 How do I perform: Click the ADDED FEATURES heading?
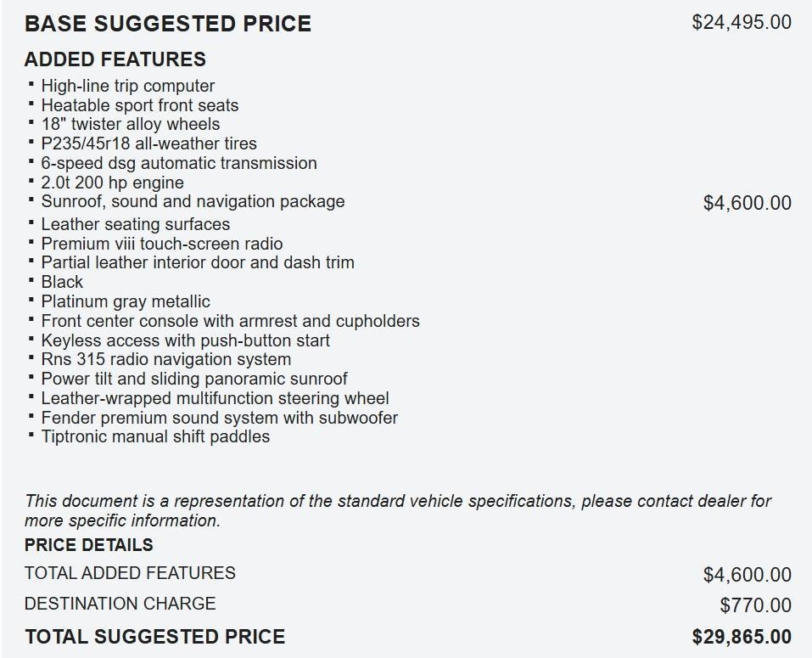(115, 59)
